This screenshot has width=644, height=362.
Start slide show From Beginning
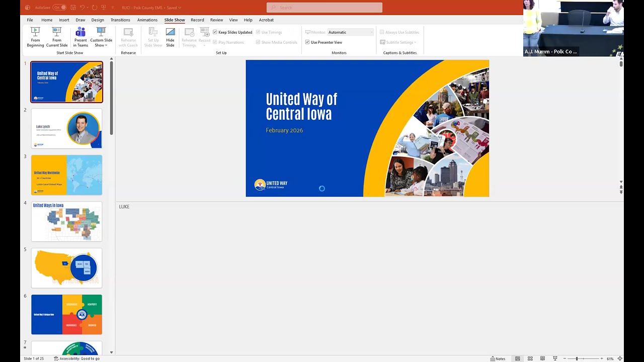(x=35, y=37)
